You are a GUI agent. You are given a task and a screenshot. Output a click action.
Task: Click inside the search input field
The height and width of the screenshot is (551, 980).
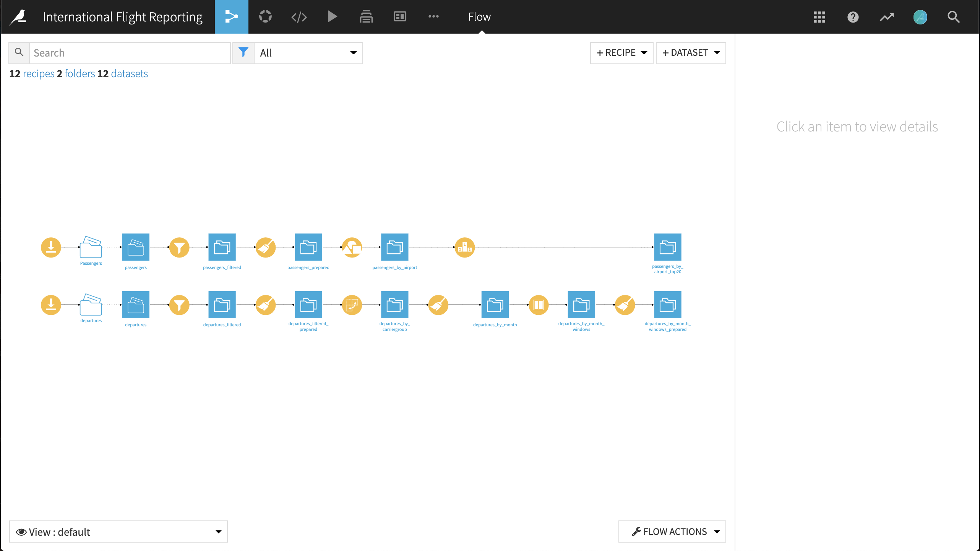point(130,53)
